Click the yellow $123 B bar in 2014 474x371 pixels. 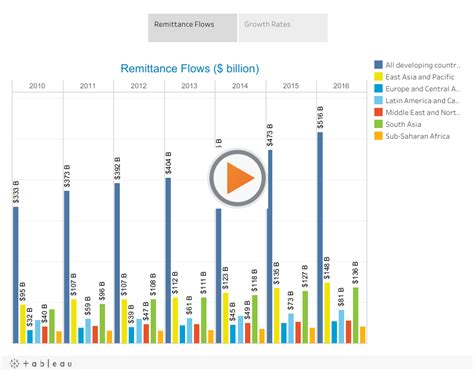[x=226, y=318]
